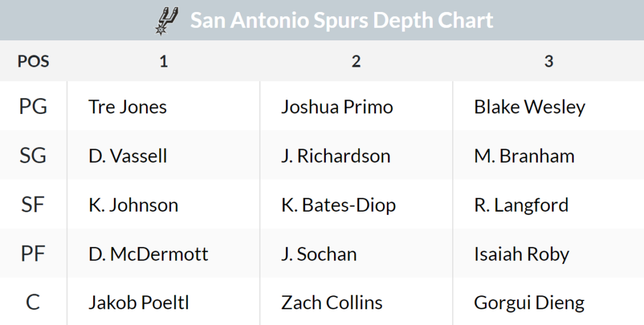Open Zach Collins player entry

click(332, 303)
